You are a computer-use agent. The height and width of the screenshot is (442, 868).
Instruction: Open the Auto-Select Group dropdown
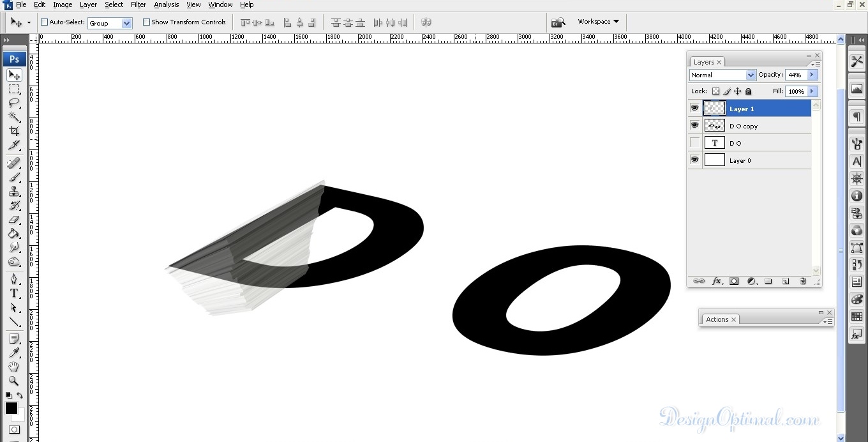coord(110,23)
